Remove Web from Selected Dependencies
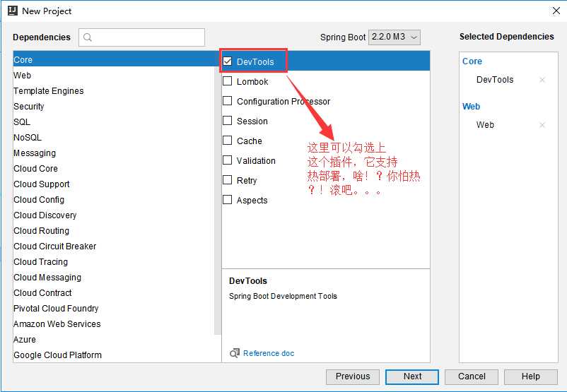 coord(542,125)
